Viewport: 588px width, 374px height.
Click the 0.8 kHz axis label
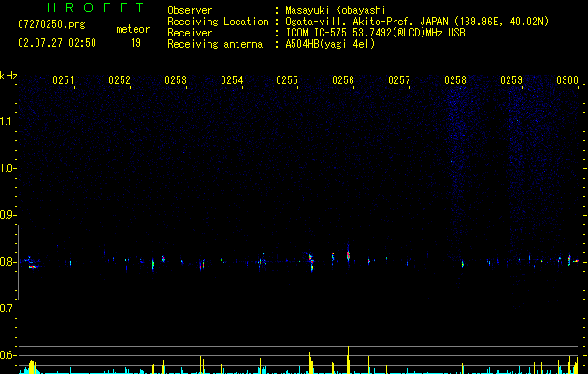click(x=7, y=262)
